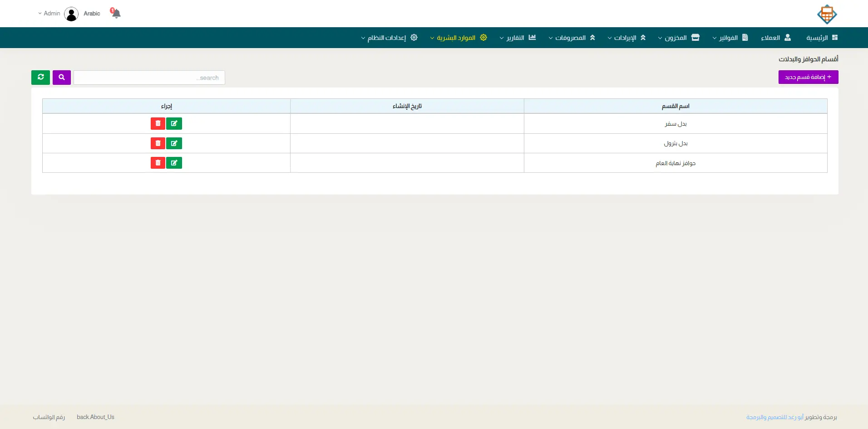Switch language via Arabic link
The image size is (868, 429).
coord(92,14)
